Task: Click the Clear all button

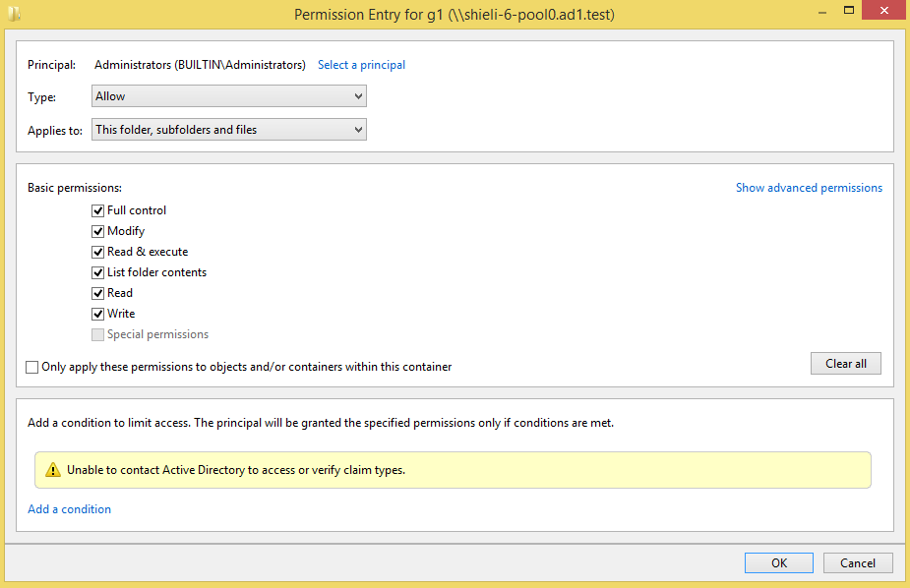Action: click(x=846, y=364)
